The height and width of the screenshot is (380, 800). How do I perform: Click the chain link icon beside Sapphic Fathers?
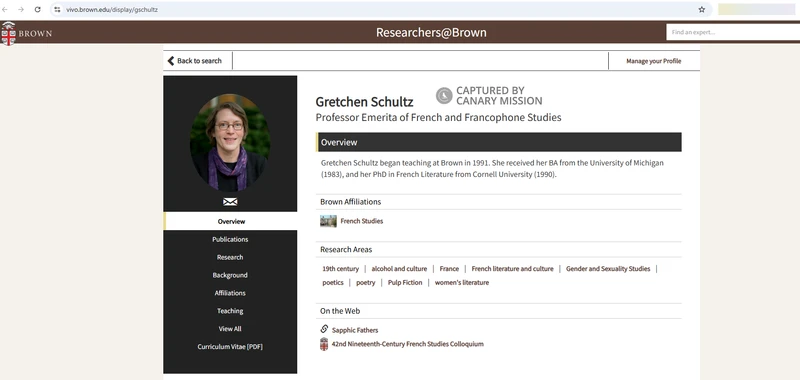tap(324, 329)
